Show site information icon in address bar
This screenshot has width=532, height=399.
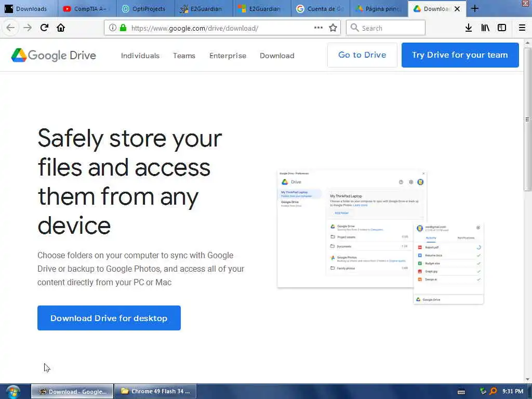point(112,28)
